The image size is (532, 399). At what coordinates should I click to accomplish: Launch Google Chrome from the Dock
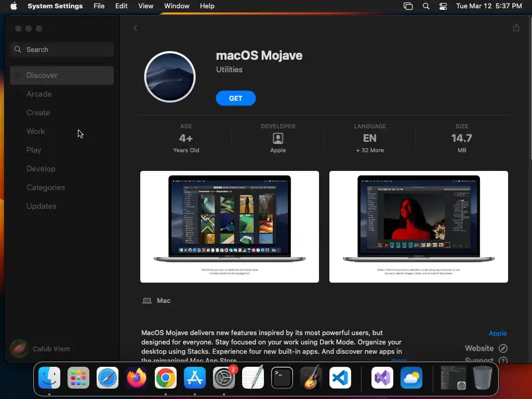(166, 378)
